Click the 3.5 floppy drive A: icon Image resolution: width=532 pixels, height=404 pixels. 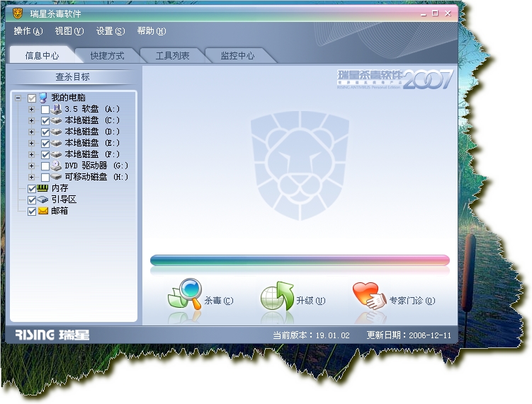56,109
